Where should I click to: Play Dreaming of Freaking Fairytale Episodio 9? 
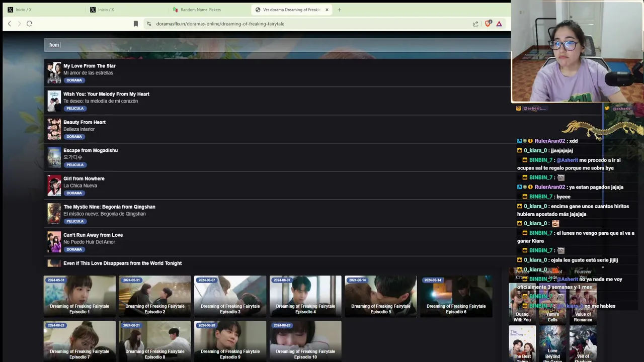pyautogui.click(x=230, y=341)
